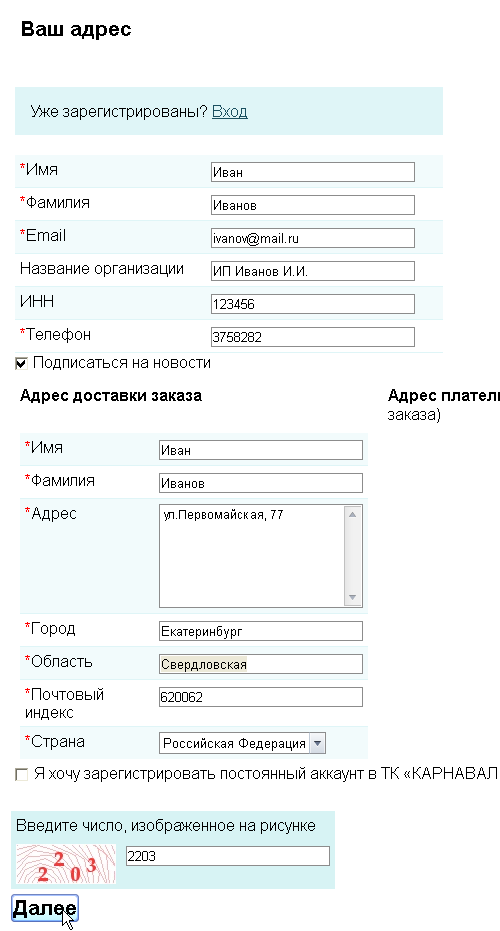Focus the Email field with ivanov@mail.ru
The width and height of the screenshot is (500, 931).
point(313,238)
